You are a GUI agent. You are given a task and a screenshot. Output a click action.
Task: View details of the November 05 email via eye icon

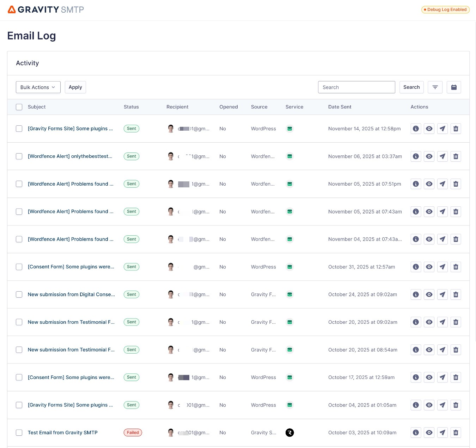coord(429,184)
